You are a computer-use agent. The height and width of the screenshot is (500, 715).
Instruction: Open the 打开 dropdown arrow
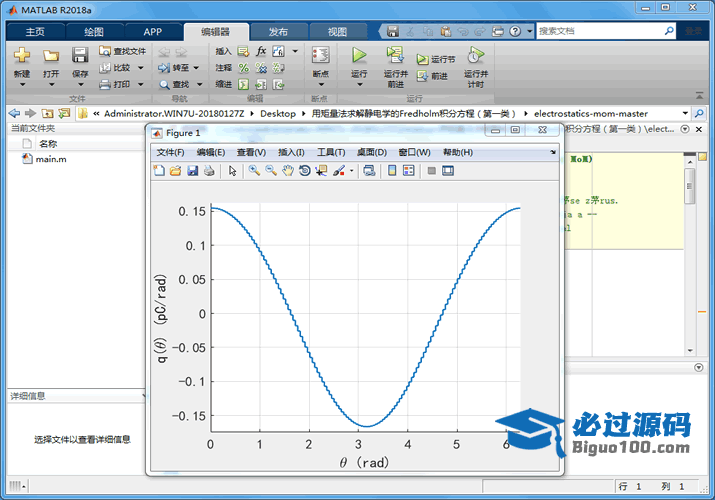point(51,85)
